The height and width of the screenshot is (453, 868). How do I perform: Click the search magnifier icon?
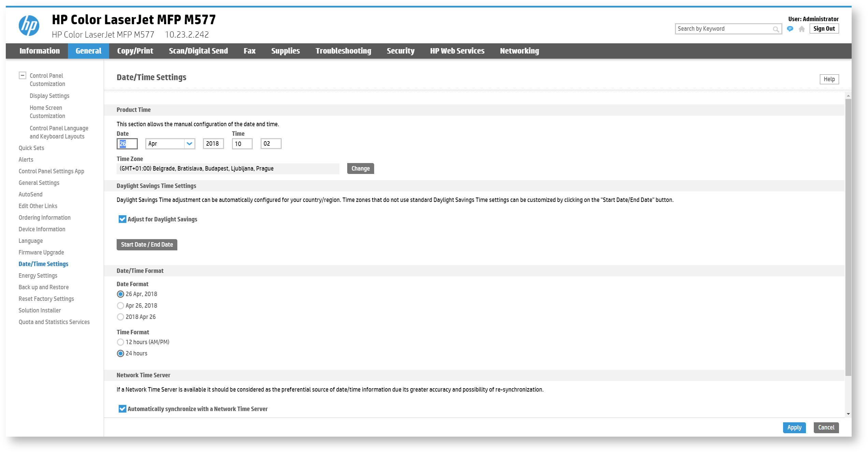click(x=776, y=29)
